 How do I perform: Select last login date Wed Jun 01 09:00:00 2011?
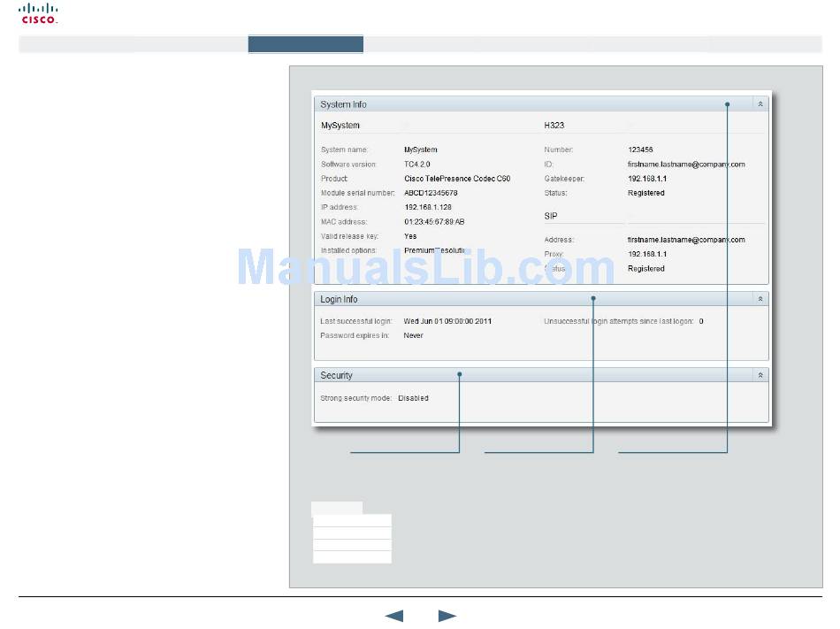click(x=447, y=321)
